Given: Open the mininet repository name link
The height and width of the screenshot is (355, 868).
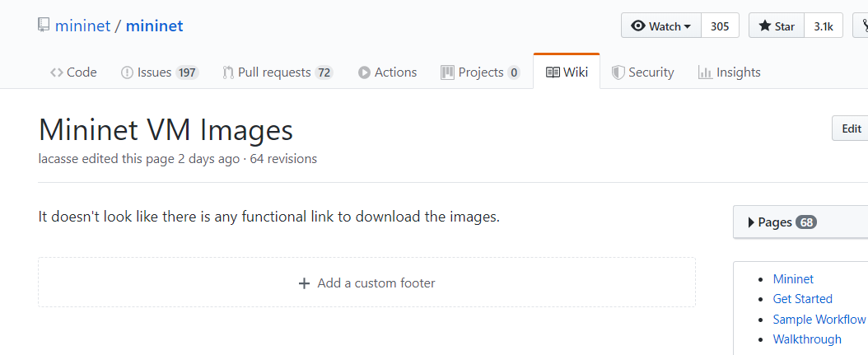Looking at the screenshot, I should pyautogui.click(x=155, y=26).
